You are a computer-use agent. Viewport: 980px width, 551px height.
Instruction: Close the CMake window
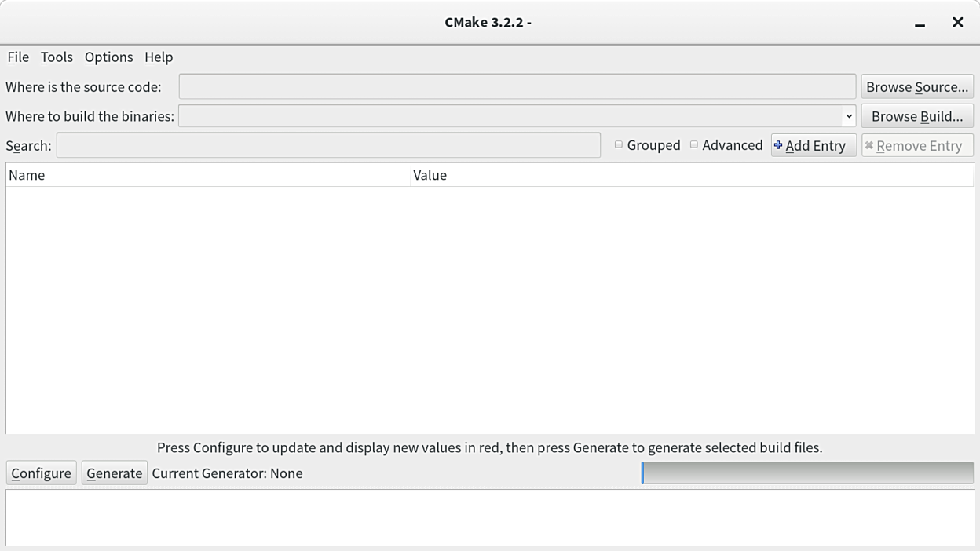pyautogui.click(x=958, y=22)
